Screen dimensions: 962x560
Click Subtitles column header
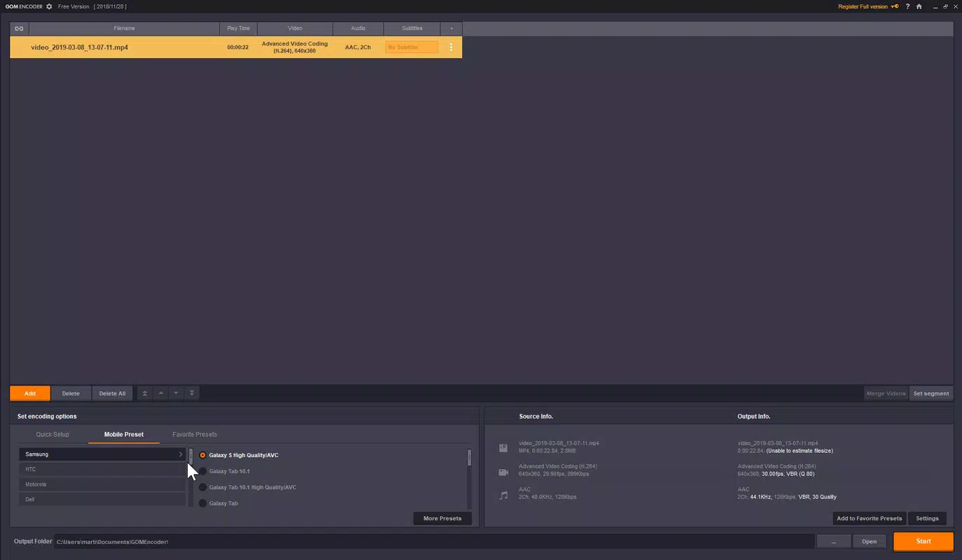click(x=412, y=29)
